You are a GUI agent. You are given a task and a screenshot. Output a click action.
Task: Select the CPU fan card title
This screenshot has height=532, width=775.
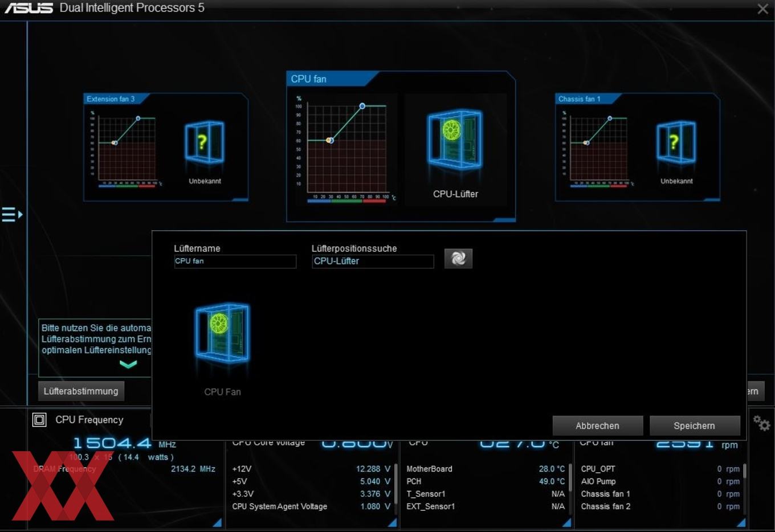coord(308,79)
